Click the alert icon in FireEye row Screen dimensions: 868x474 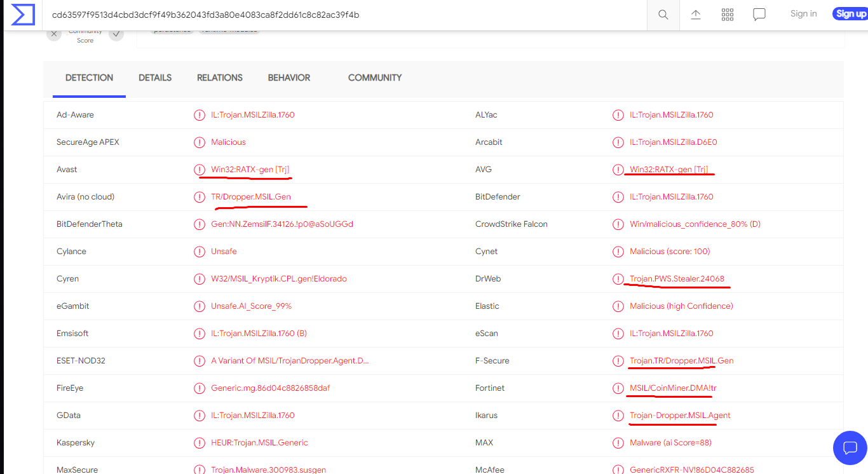pos(200,388)
